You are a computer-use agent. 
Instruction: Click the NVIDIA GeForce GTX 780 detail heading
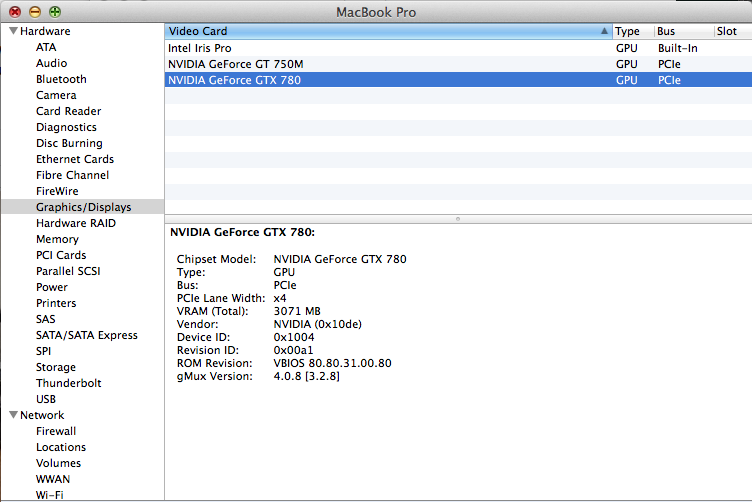coord(243,232)
